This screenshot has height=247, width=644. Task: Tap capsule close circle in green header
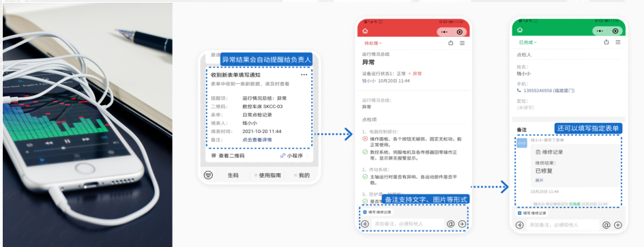pyautogui.click(x=615, y=31)
